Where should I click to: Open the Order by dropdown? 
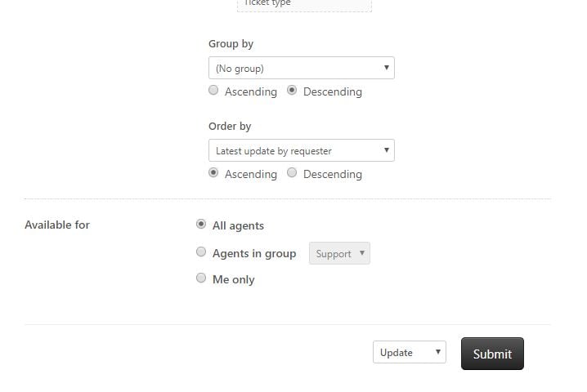[x=302, y=150]
